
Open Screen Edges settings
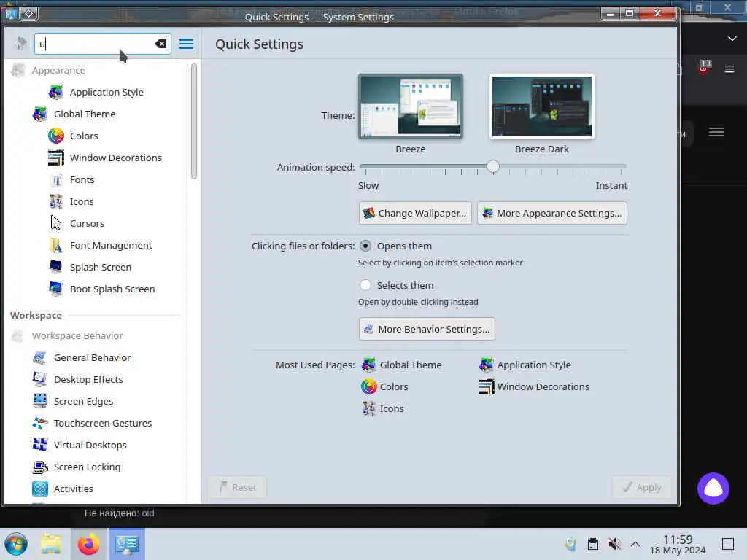coord(96,402)
